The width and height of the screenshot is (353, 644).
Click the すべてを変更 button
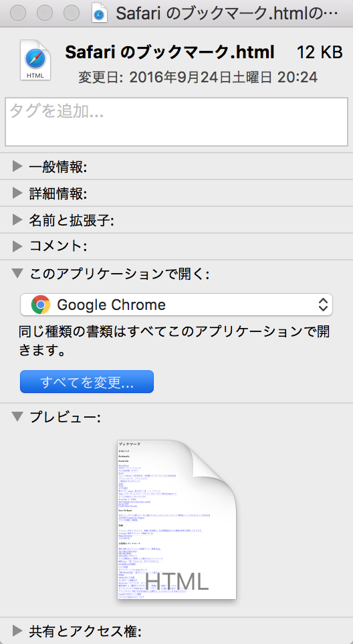coord(87,382)
